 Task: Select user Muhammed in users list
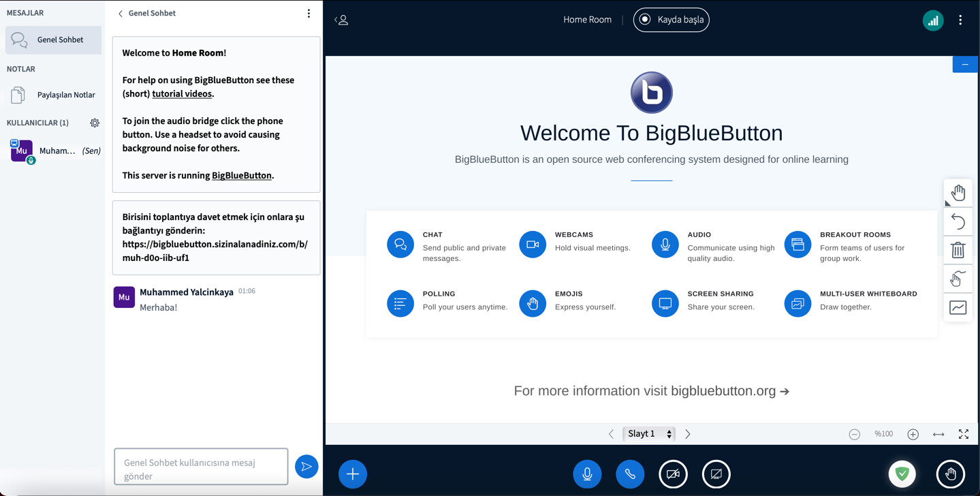(54, 151)
